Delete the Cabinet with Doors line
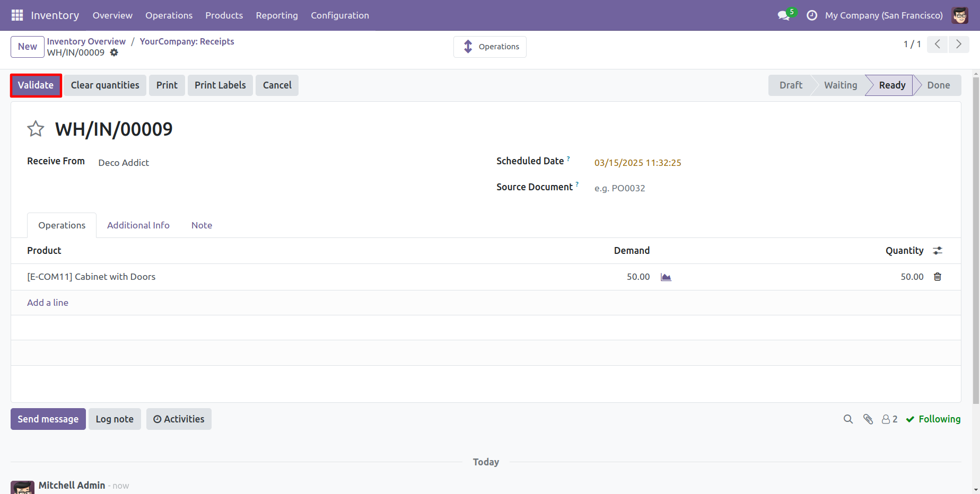 938,277
